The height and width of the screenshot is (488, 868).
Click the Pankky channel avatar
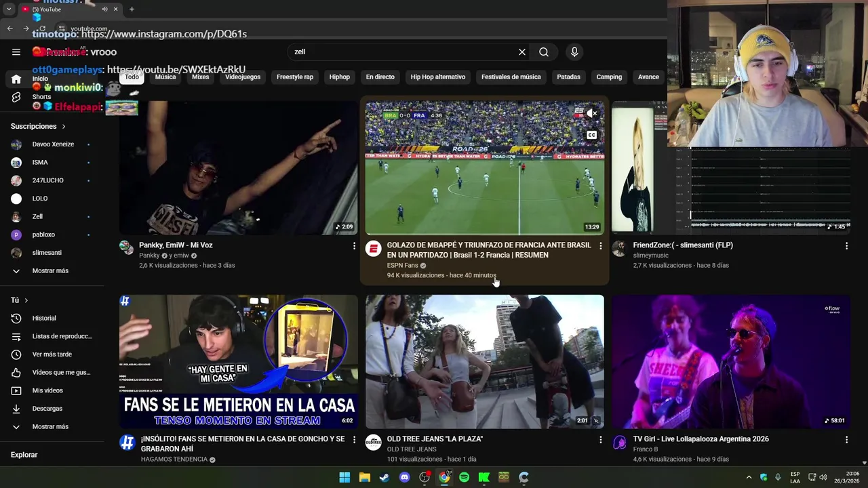127,247
